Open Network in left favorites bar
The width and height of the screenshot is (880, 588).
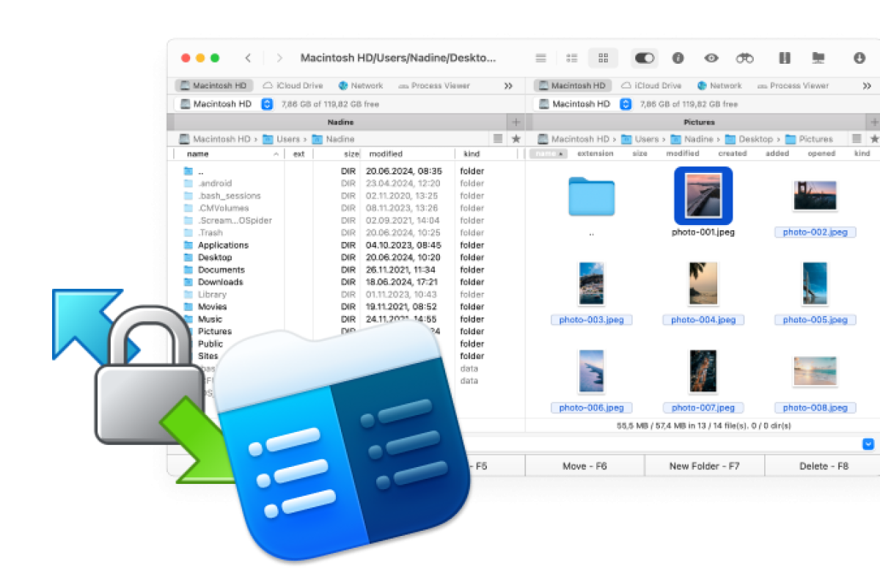tap(361, 86)
